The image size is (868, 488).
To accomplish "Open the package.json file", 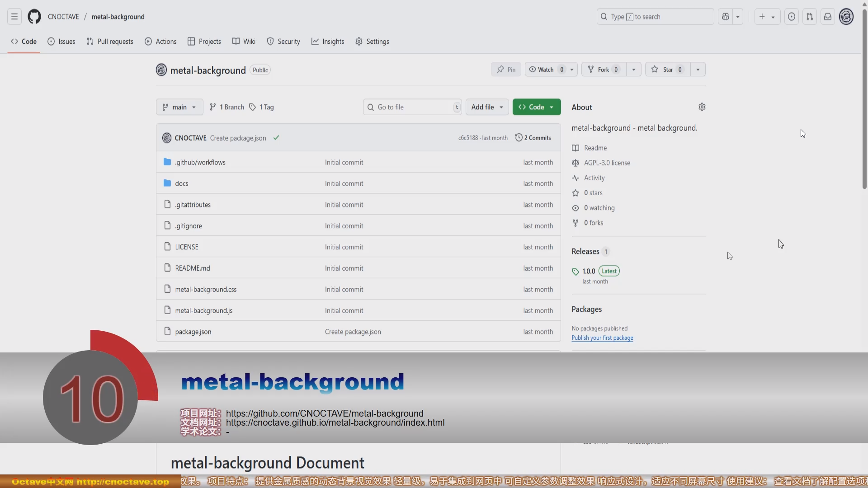I will [x=193, y=332].
